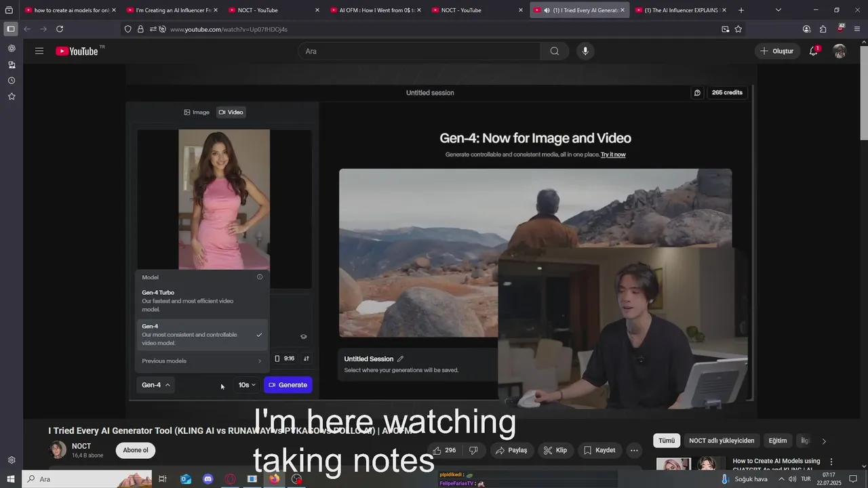
Task: Click the settings sliders icon beside 9:16
Action: [x=307, y=359]
